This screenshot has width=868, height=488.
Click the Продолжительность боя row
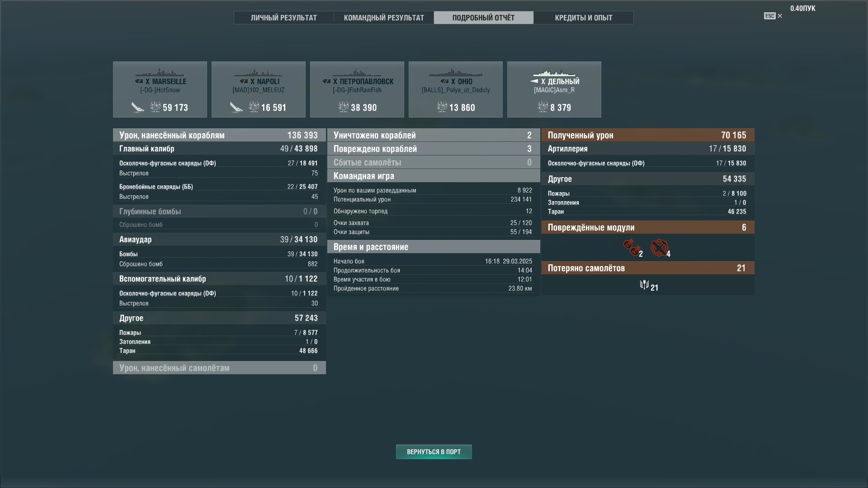(433, 270)
